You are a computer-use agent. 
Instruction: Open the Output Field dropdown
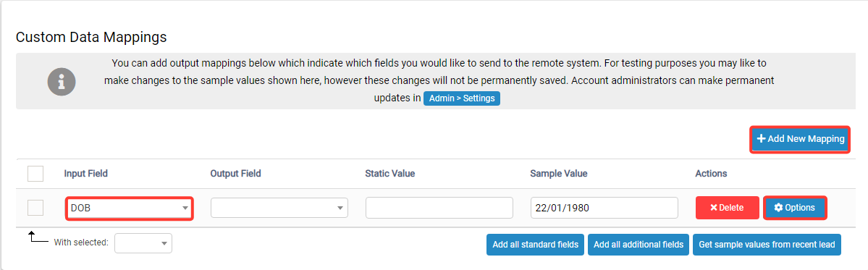279,208
